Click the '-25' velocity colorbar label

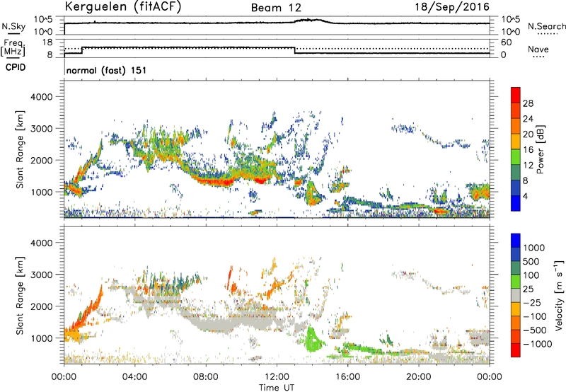tap(531, 303)
